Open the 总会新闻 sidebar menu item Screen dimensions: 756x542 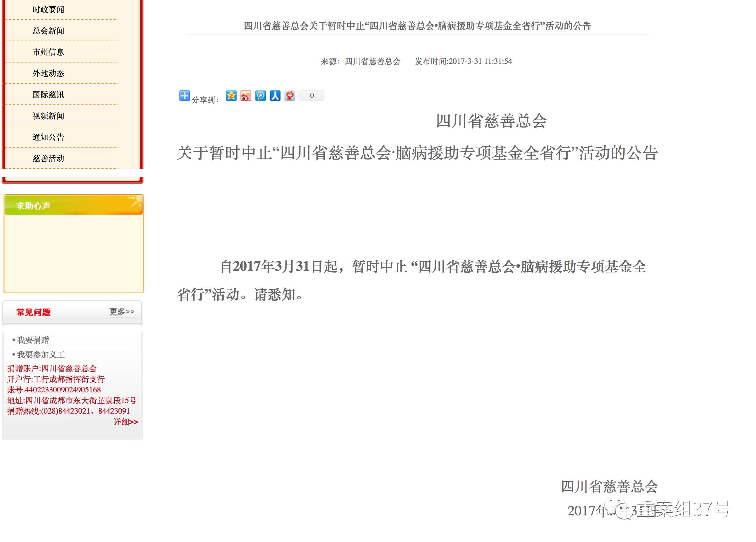pyautogui.click(x=48, y=31)
